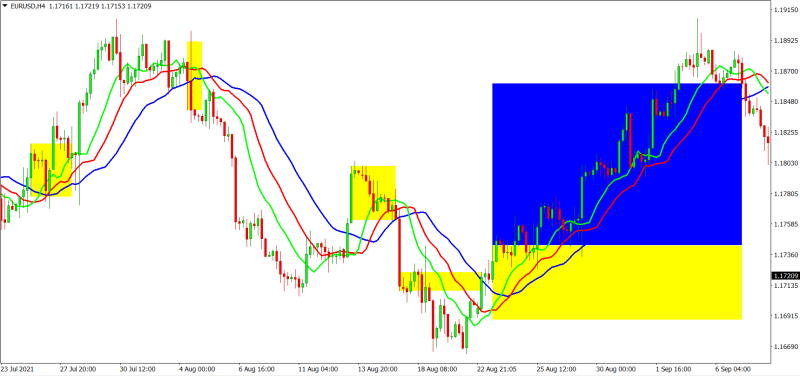
Task: Click the 1.18480 price scale label
Action: [x=786, y=102]
